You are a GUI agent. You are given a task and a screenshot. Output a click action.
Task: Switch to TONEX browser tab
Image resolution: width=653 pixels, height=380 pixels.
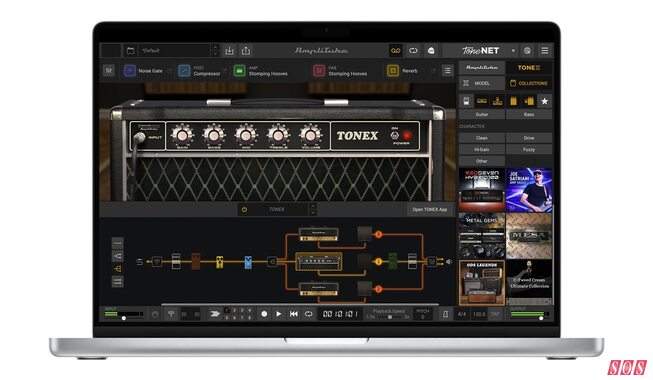529,68
